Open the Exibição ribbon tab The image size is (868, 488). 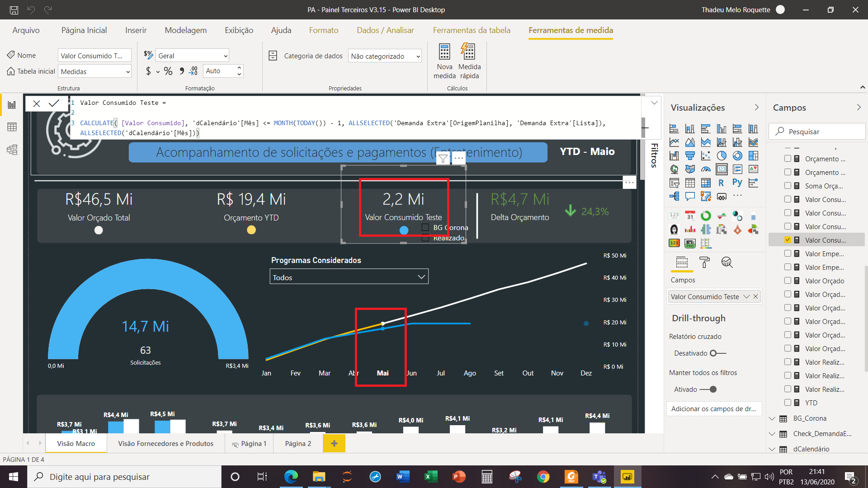239,30
